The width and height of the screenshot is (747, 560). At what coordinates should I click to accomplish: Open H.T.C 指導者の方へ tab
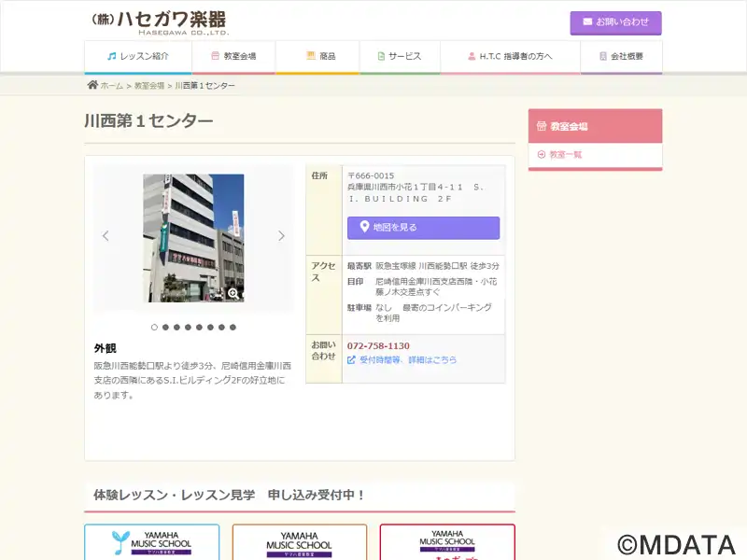510,57
